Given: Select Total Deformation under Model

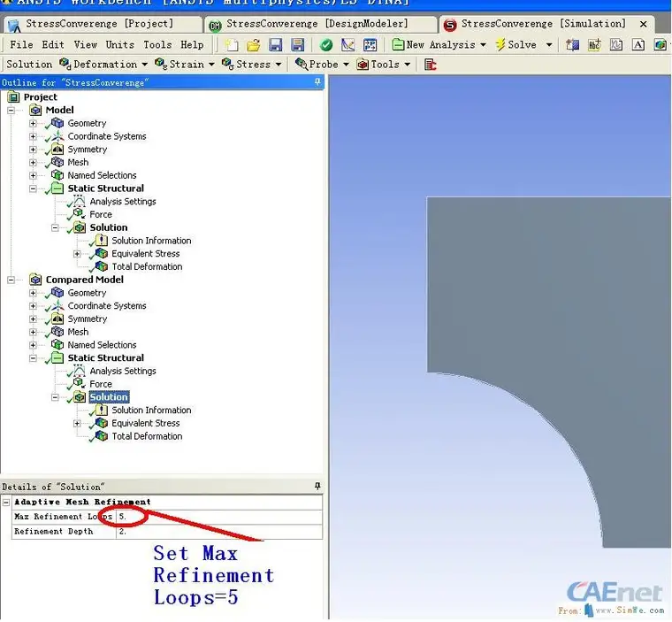Looking at the screenshot, I should click(147, 266).
